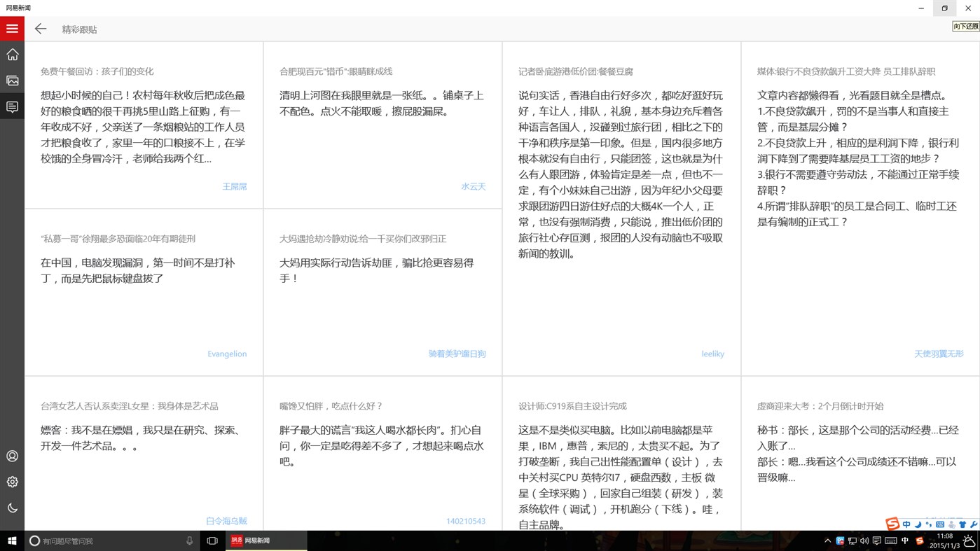Select the comments icon in the sidebar

pyautogui.click(x=12, y=106)
